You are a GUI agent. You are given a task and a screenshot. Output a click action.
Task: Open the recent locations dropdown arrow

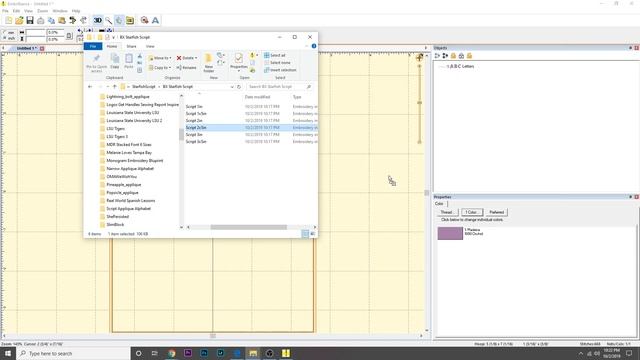[x=108, y=87]
